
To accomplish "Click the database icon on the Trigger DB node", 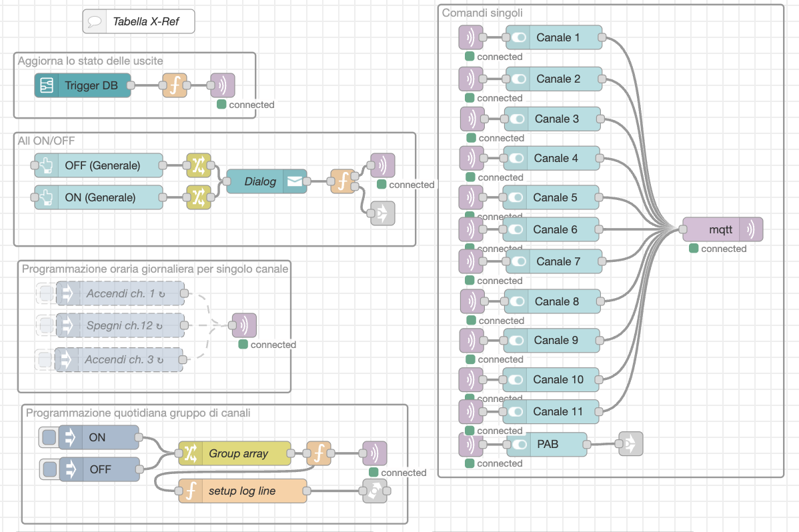I will tap(47, 85).
